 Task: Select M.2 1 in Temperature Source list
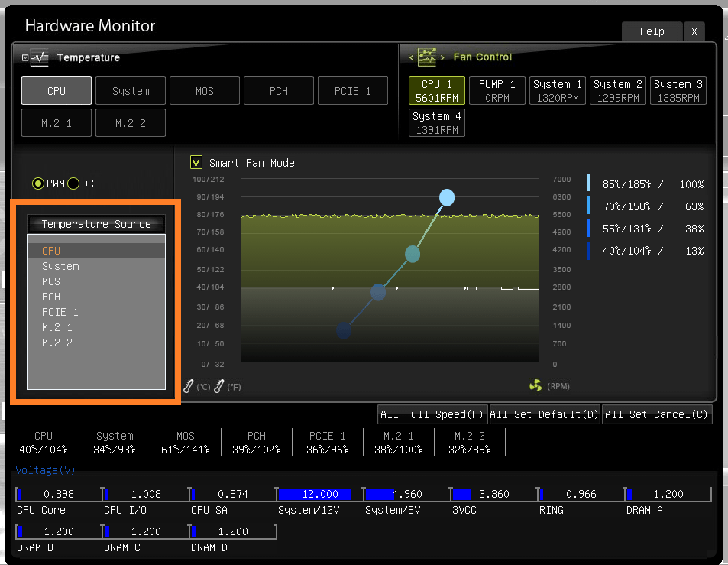[x=96, y=327]
